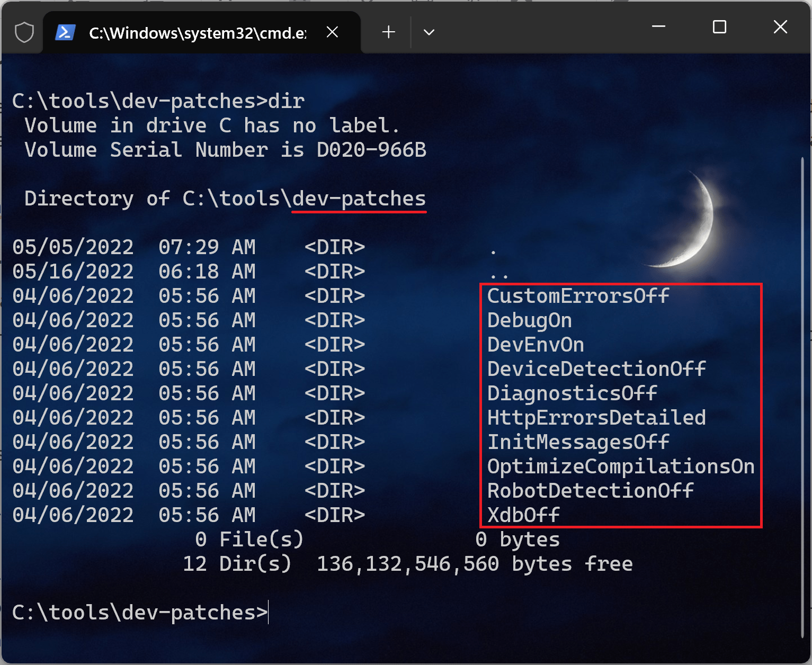
Task: Click the <DIR> label on XdbOff row
Action: pyautogui.click(x=335, y=515)
